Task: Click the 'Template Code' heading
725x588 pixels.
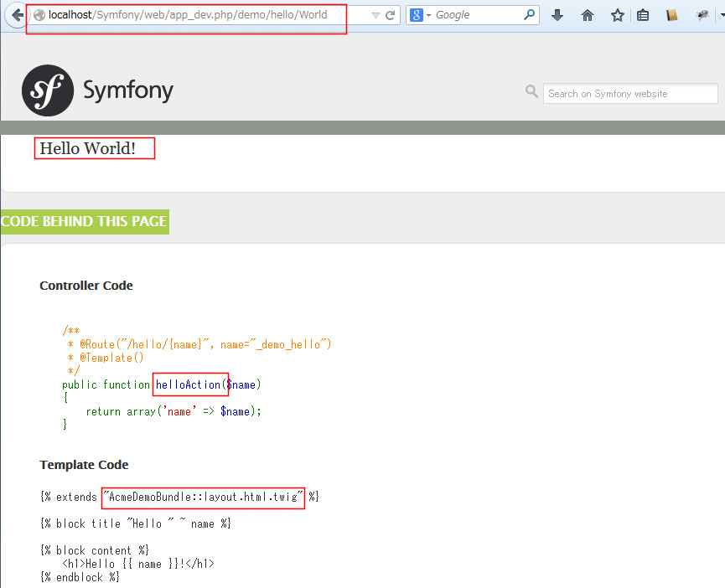Action: tap(84, 465)
